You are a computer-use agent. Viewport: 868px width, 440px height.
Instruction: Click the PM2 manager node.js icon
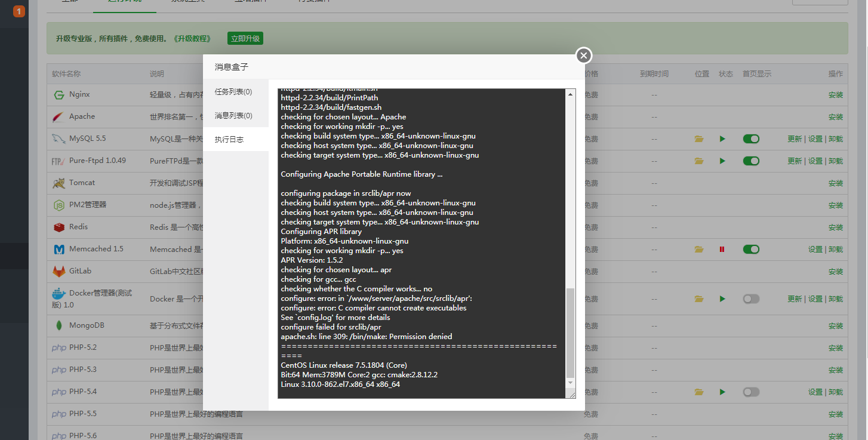pos(59,205)
